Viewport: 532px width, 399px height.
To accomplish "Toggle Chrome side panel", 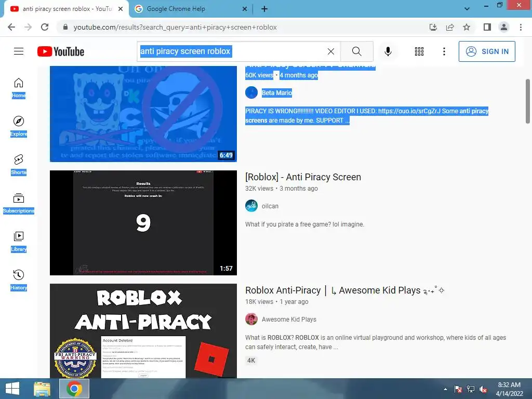I will point(487,27).
